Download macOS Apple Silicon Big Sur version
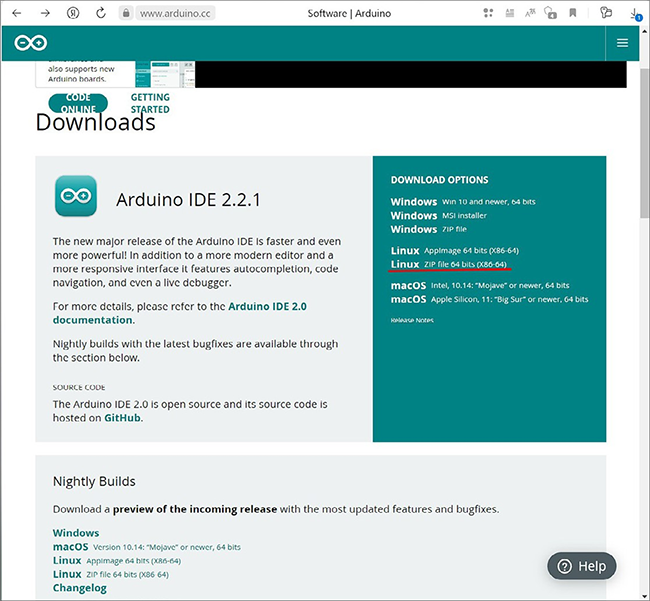 click(489, 299)
